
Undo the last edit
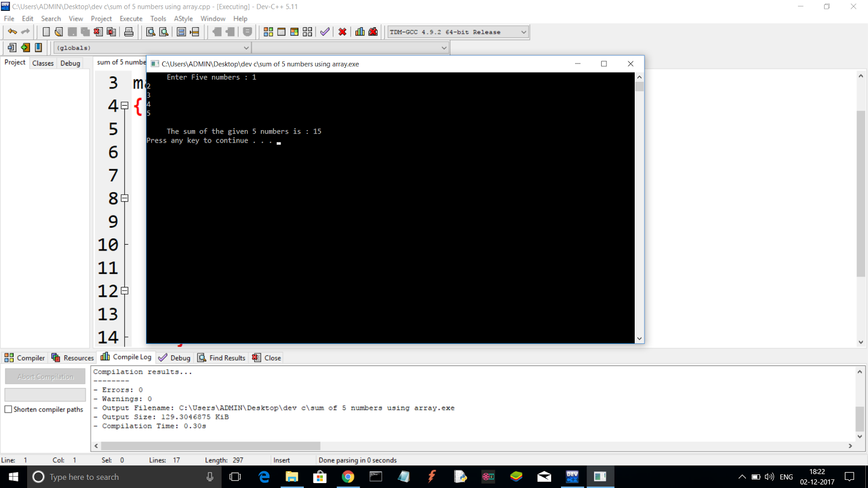pyautogui.click(x=12, y=31)
